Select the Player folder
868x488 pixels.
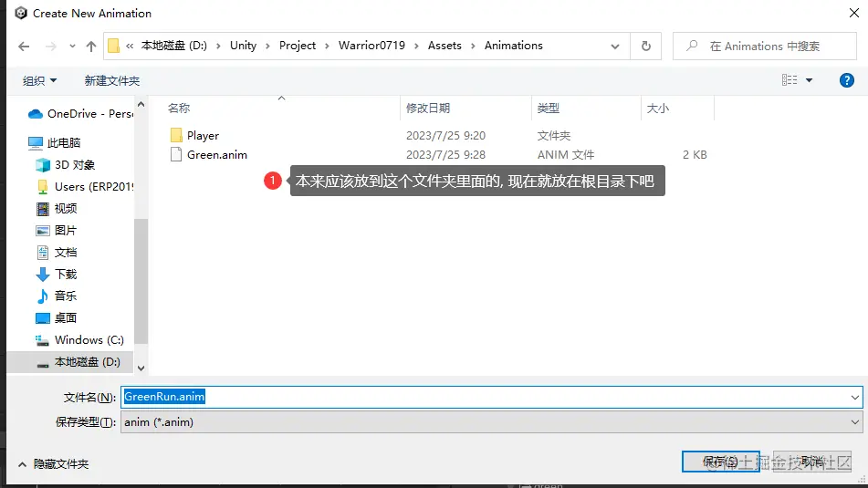[203, 136]
